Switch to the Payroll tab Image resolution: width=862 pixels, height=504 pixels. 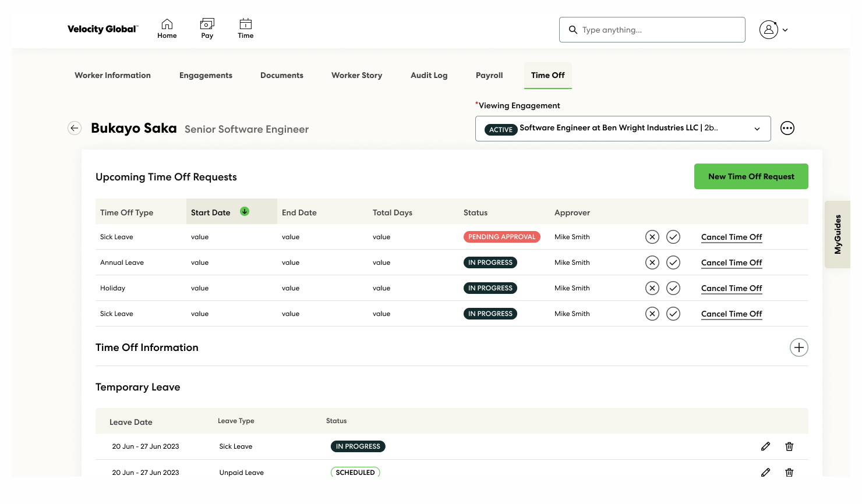coord(489,75)
